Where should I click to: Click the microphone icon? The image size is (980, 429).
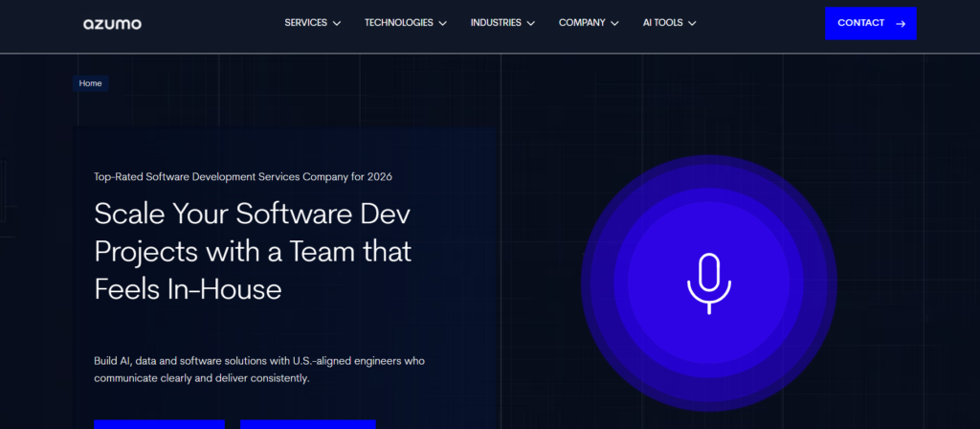(x=708, y=283)
